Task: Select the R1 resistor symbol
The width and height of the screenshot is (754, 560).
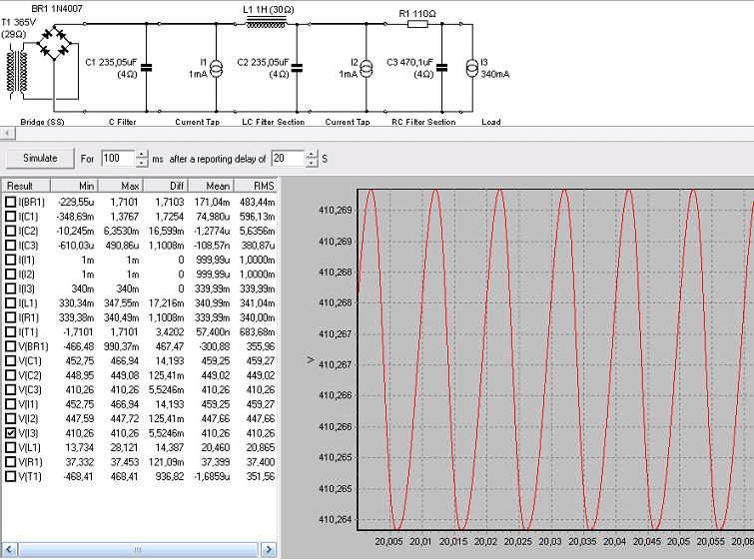Action: (x=418, y=24)
